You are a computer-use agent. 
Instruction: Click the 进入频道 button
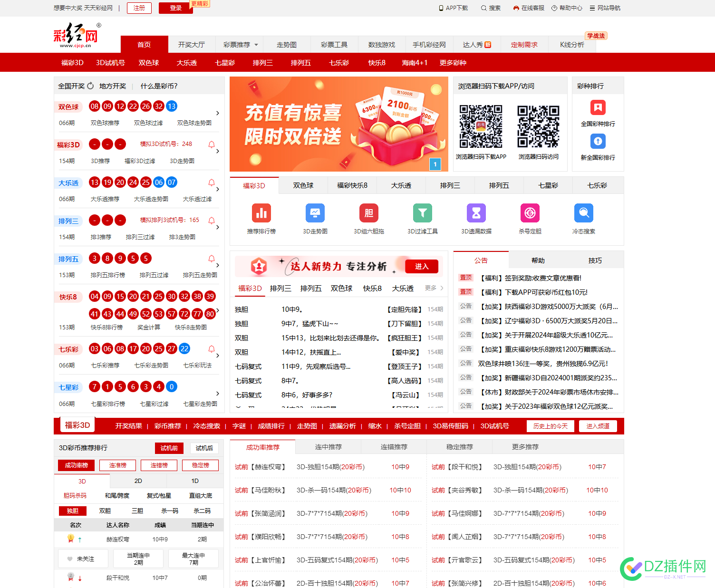(598, 426)
